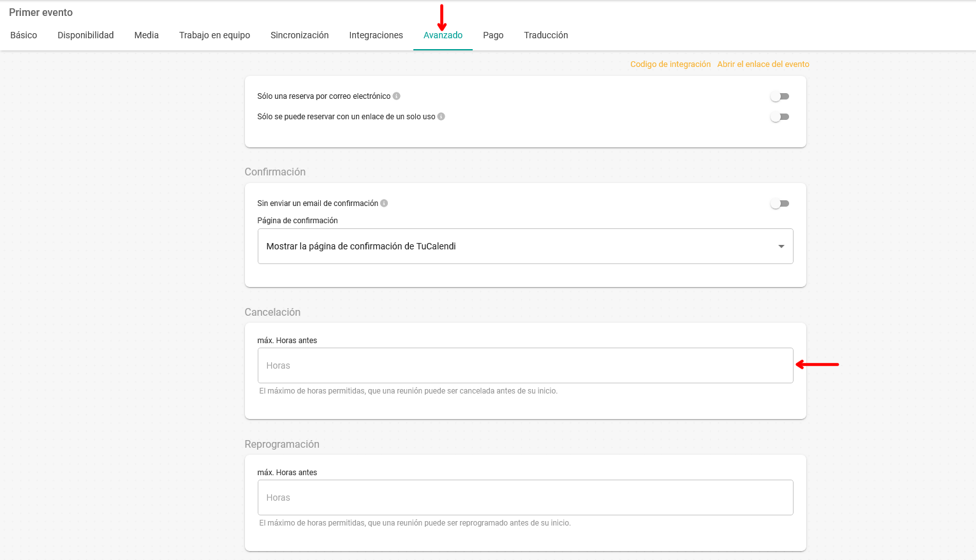Screen dimensions: 976x560
Task: Open the Página de confirmación dropdown
Action: [525, 246]
